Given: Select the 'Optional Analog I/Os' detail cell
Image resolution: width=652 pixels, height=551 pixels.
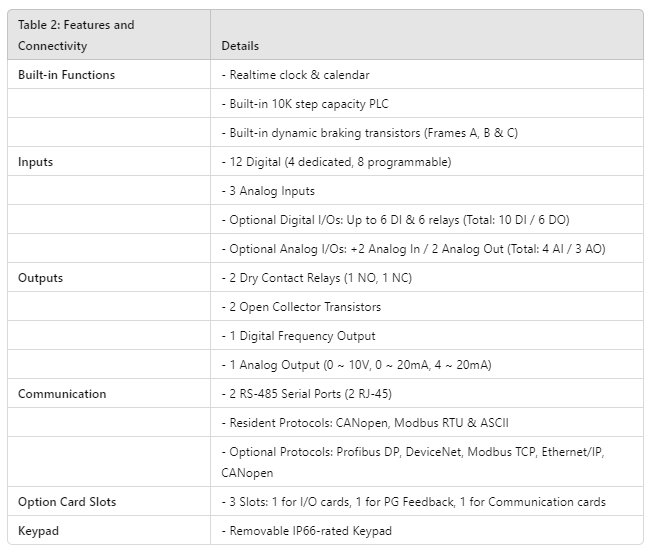Looking at the screenshot, I should click(x=413, y=249).
